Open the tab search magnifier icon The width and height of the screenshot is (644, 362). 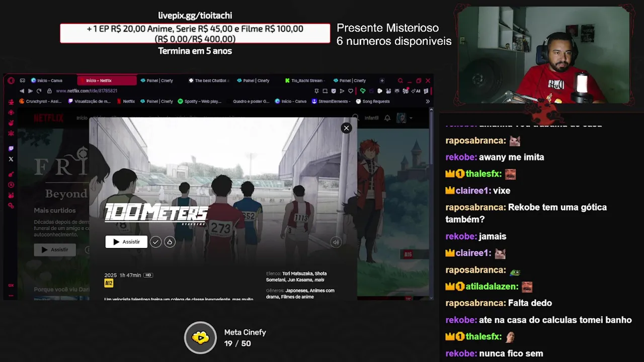pos(400,80)
